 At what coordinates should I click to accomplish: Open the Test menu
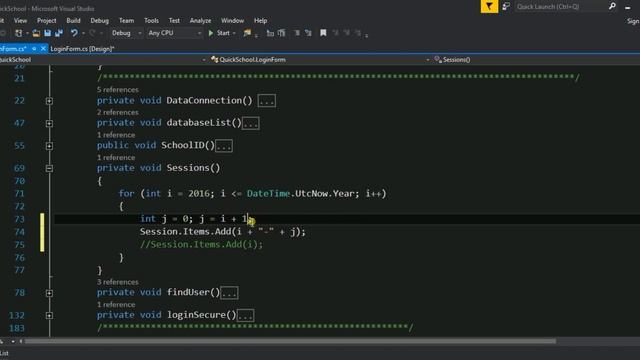point(174,20)
